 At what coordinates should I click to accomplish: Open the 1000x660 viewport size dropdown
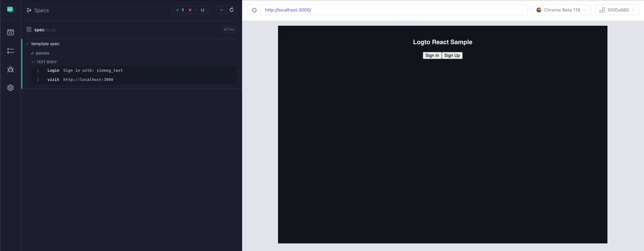[x=617, y=10]
